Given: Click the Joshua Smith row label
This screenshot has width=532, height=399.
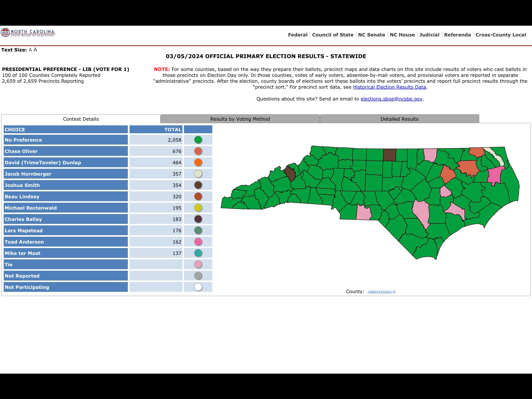Looking at the screenshot, I should (66, 185).
